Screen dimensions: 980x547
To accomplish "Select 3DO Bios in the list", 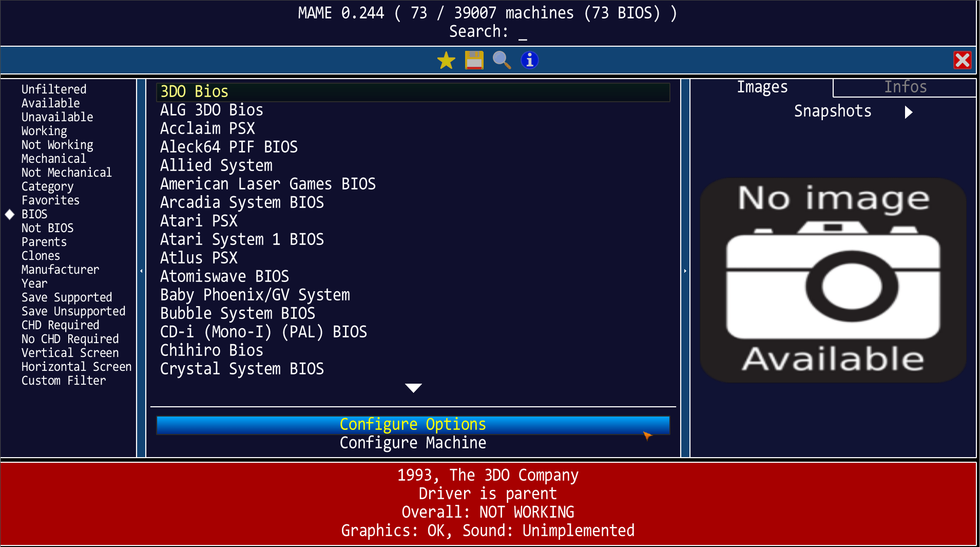I will (413, 92).
